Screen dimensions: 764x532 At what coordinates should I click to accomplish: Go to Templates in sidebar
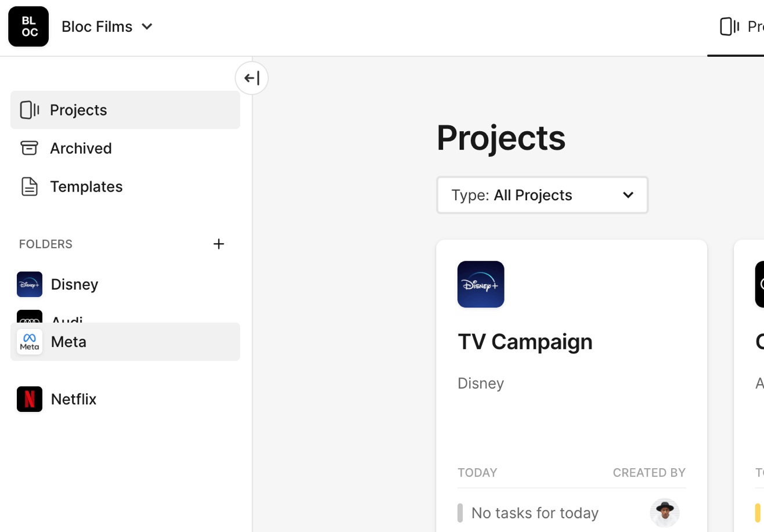[x=86, y=187]
